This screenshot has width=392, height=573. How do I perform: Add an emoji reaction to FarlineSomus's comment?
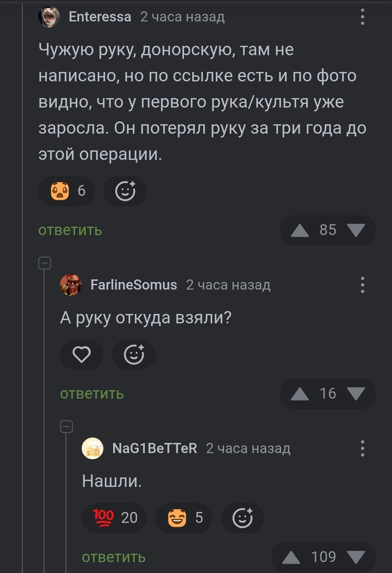pos(133,355)
